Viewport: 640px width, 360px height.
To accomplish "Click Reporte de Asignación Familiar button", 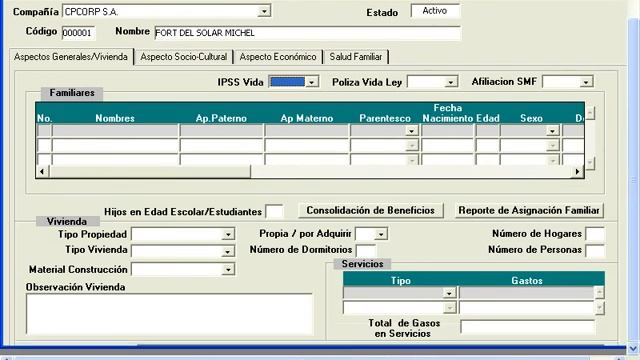I will [529, 211].
